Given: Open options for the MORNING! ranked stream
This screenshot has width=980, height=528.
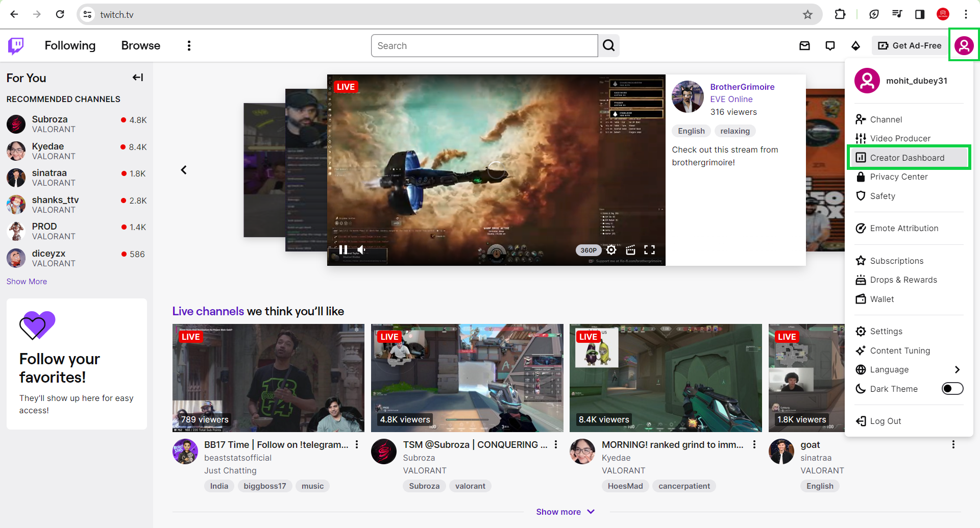Looking at the screenshot, I should pyautogui.click(x=754, y=444).
